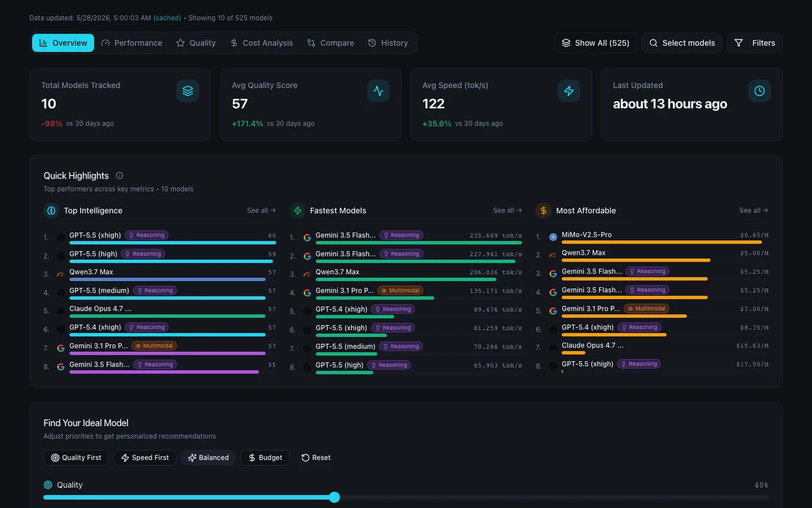Open the Filters panel
The image size is (812, 508).
point(754,43)
